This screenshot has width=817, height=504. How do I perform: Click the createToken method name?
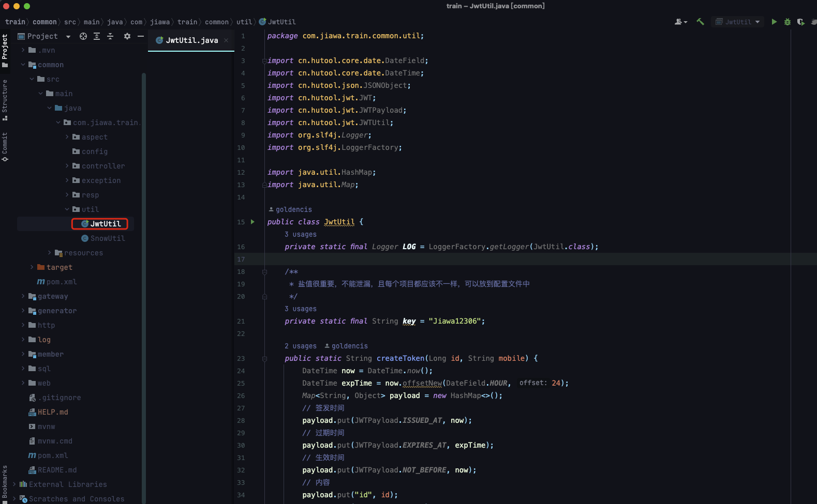[400, 358]
